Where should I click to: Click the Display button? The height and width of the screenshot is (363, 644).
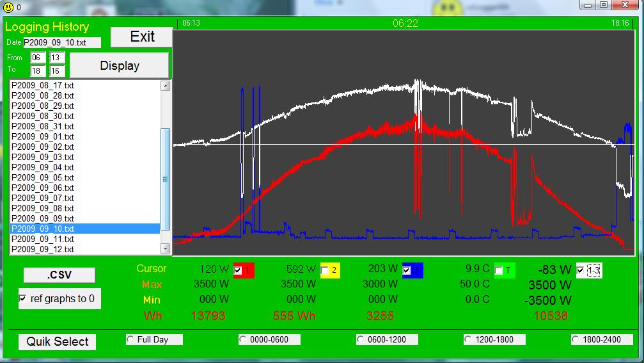click(x=119, y=65)
